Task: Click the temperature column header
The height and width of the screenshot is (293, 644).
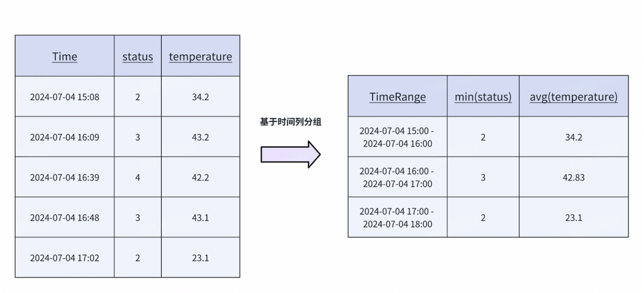Action: tap(200, 56)
